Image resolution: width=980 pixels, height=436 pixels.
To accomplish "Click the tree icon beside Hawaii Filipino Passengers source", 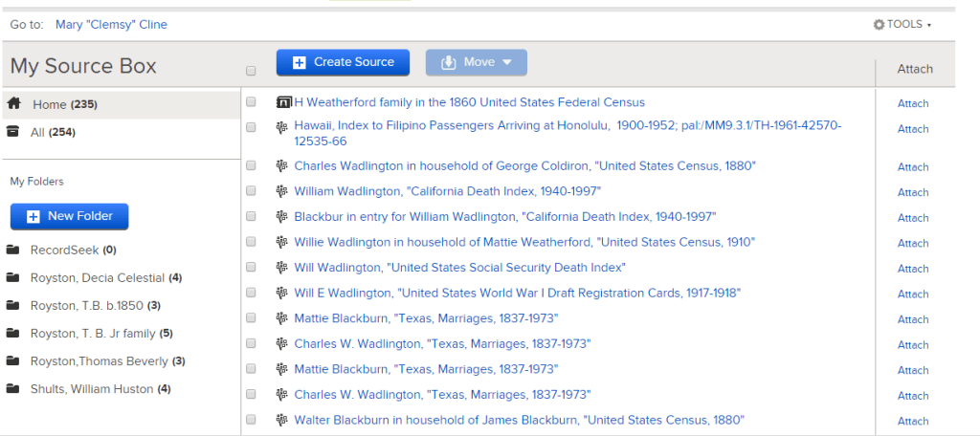I will pyautogui.click(x=282, y=127).
